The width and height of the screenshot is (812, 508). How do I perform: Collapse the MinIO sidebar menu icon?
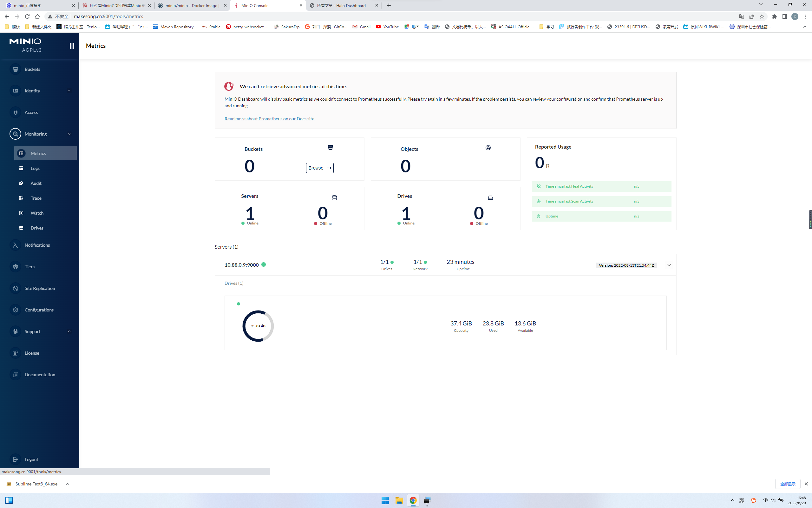pyautogui.click(x=72, y=46)
